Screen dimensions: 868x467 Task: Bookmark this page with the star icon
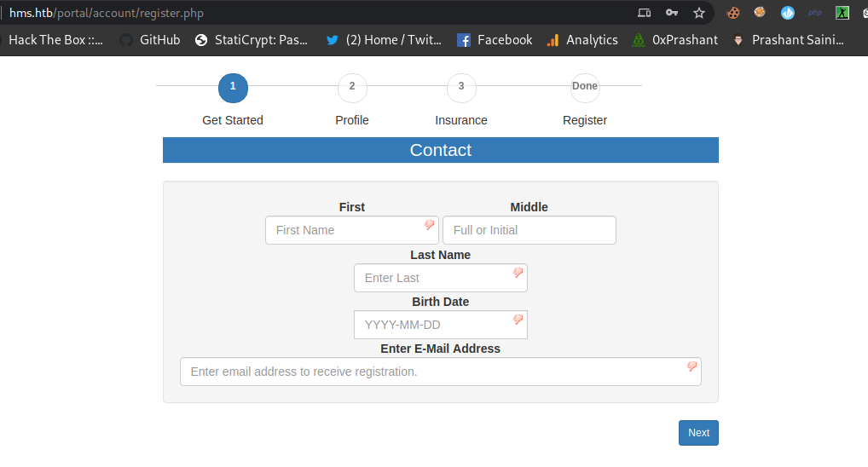click(x=699, y=13)
